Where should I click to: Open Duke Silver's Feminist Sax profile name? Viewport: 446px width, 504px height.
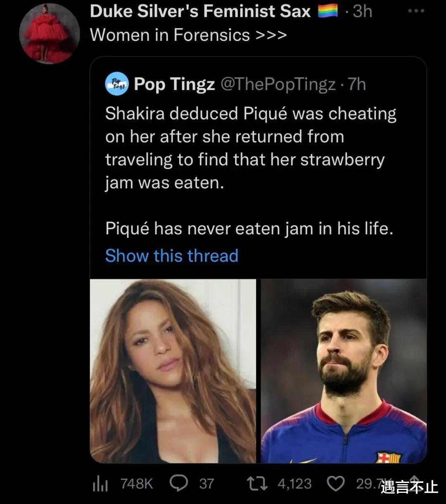[200, 11]
